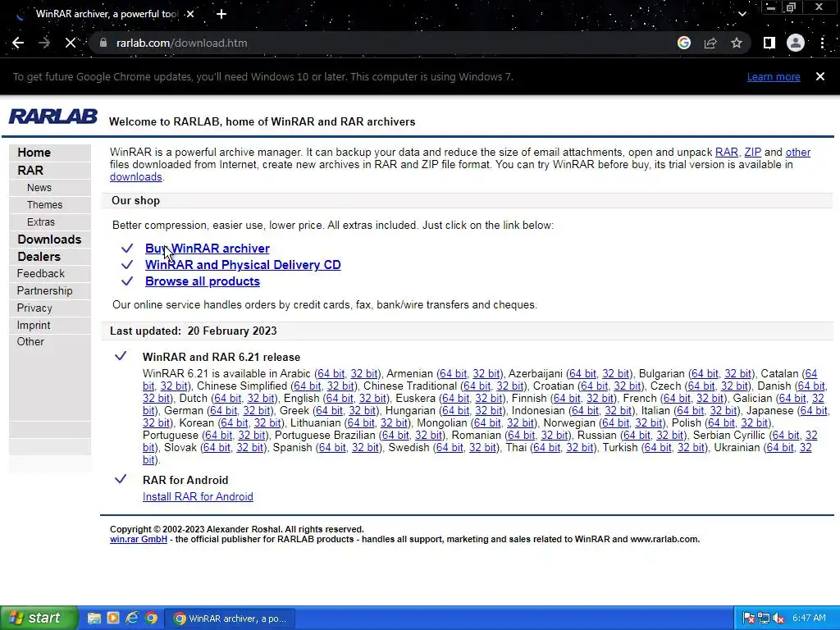Open Feedback in sidebar
The height and width of the screenshot is (630, 840).
tap(41, 274)
